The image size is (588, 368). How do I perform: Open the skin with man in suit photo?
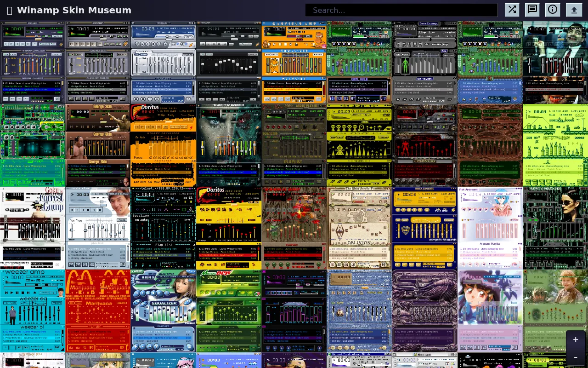point(555,62)
